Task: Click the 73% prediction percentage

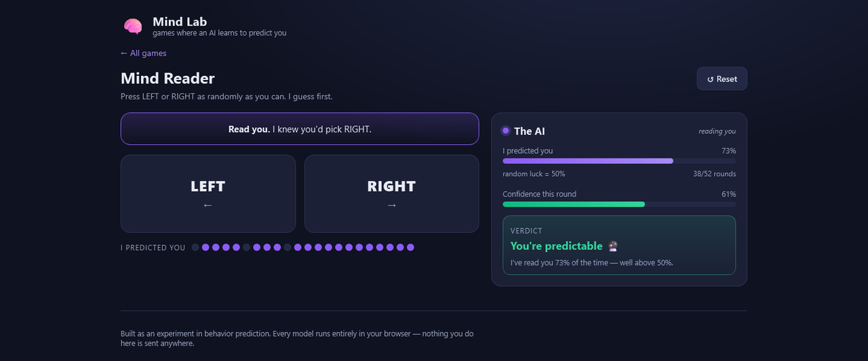Action: click(x=729, y=151)
